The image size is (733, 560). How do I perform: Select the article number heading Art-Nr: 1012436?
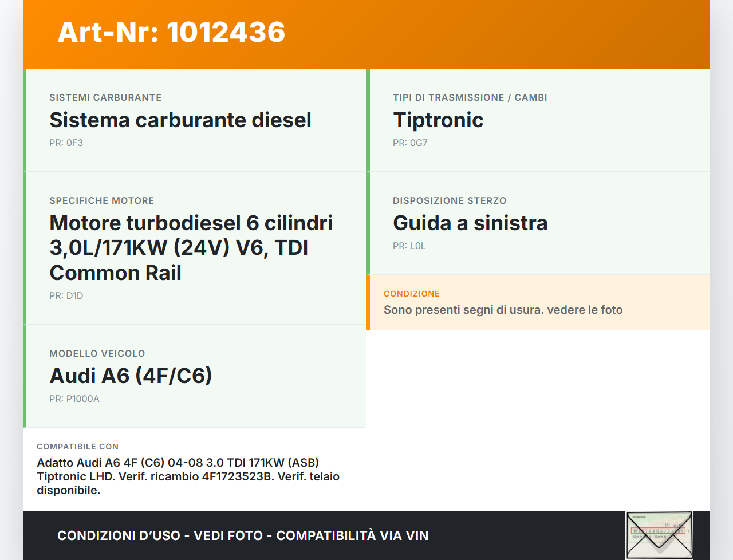coord(171,33)
